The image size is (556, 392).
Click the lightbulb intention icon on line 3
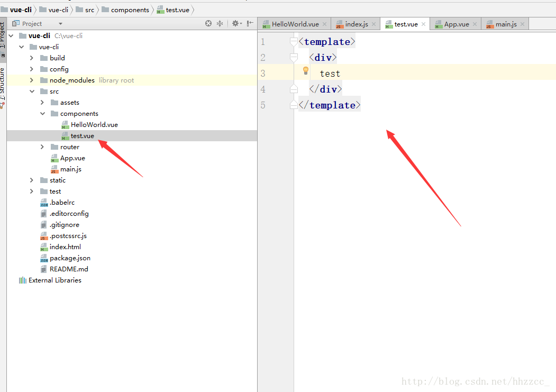pyautogui.click(x=306, y=70)
